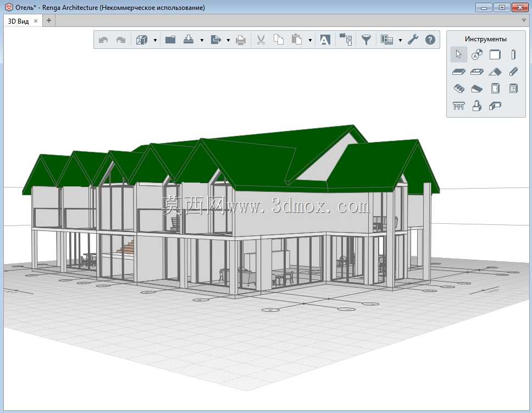This screenshot has width=532, height=413.
Task: Select the Roof tool in Инструменты
Action: coord(495,71)
